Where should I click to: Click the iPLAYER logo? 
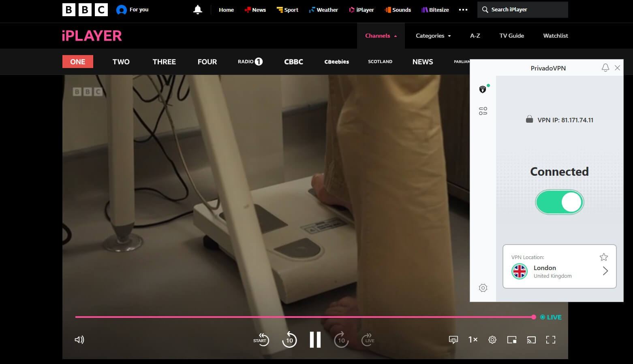[x=92, y=36]
